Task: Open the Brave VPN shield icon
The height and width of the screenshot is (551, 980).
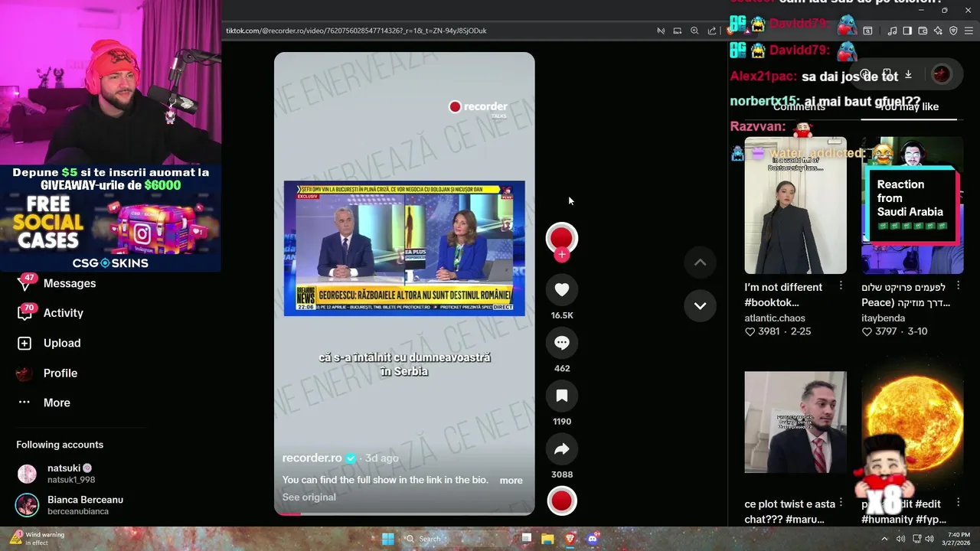Action: point(953,31)
